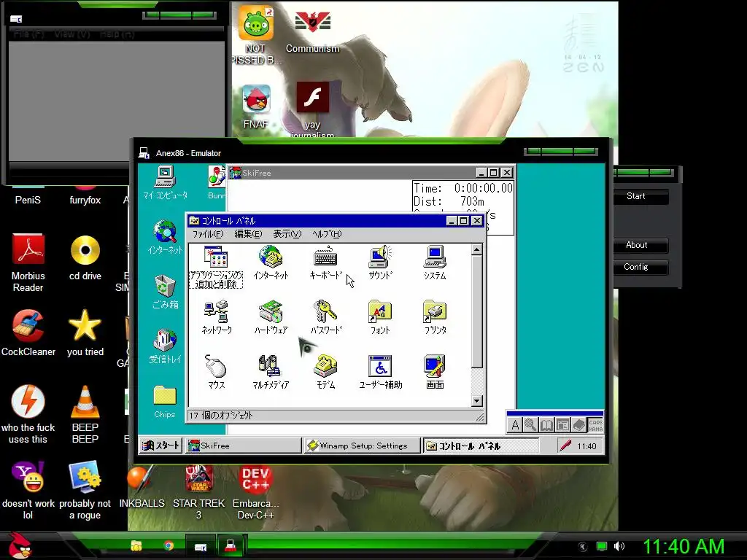Viewport: 747px width, 560px height.
Task: Open the ハードウェア hardware icon
Action: coord(271,317)
